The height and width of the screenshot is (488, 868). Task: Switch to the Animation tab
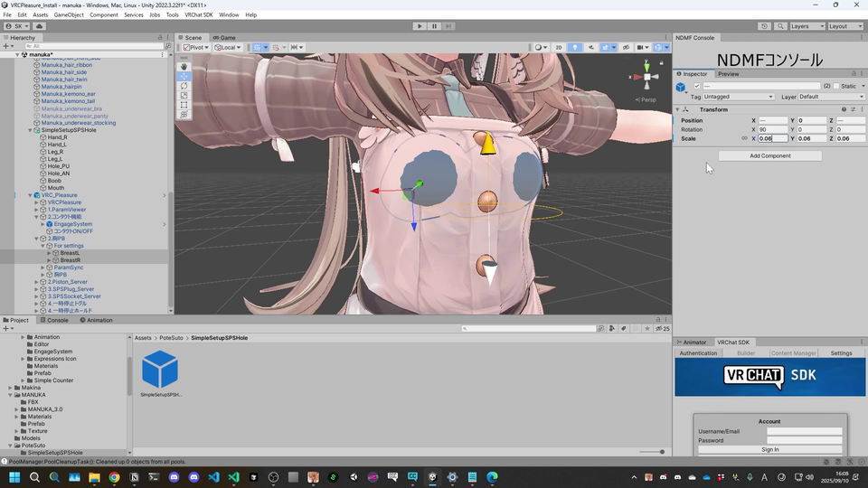pyautogui.click(x=97, y=320)
